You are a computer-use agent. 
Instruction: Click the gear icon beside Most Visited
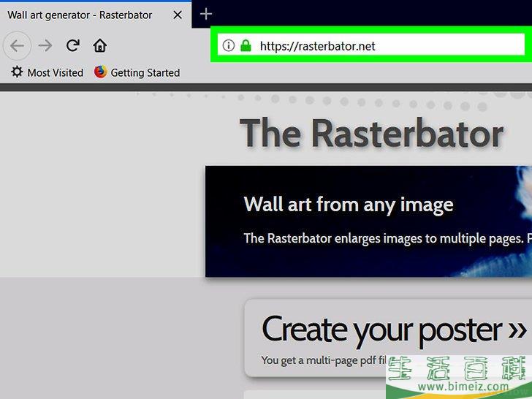pos(17,72)
